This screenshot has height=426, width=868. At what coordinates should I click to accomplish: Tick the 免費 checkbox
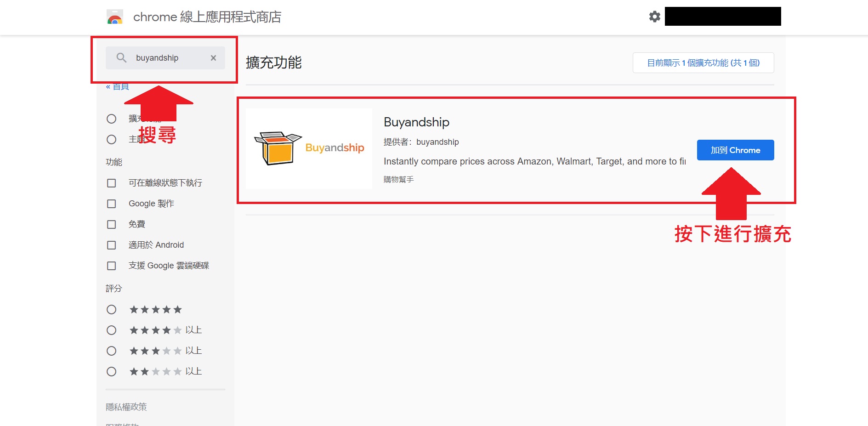click(111, 224)
